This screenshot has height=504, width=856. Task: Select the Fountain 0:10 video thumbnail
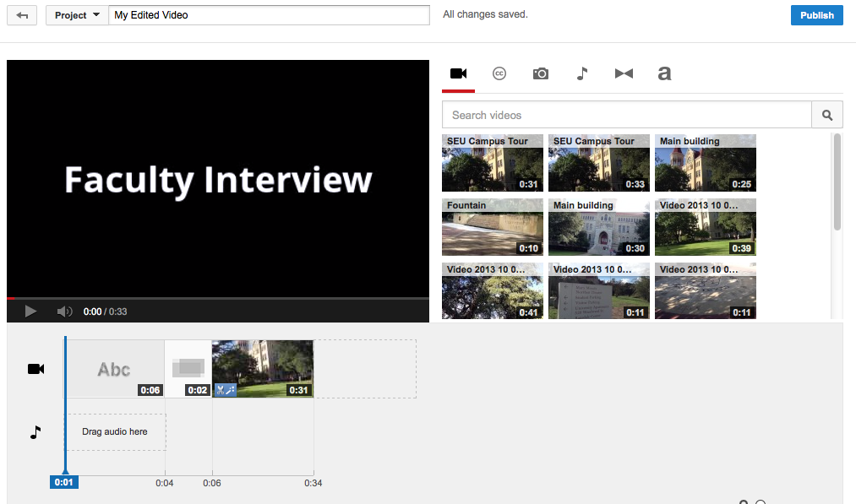[x=493, y=227]
